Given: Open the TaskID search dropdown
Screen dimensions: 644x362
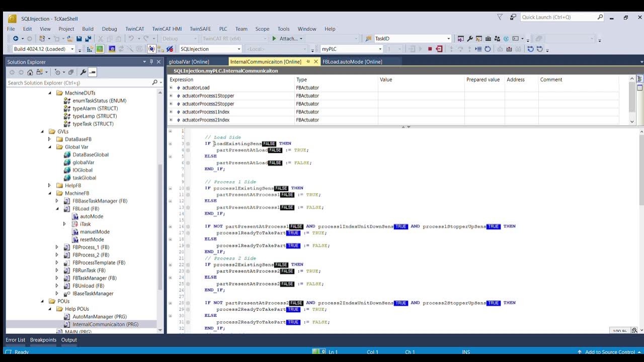Looking at the screenshot, I should click(449, 38).
